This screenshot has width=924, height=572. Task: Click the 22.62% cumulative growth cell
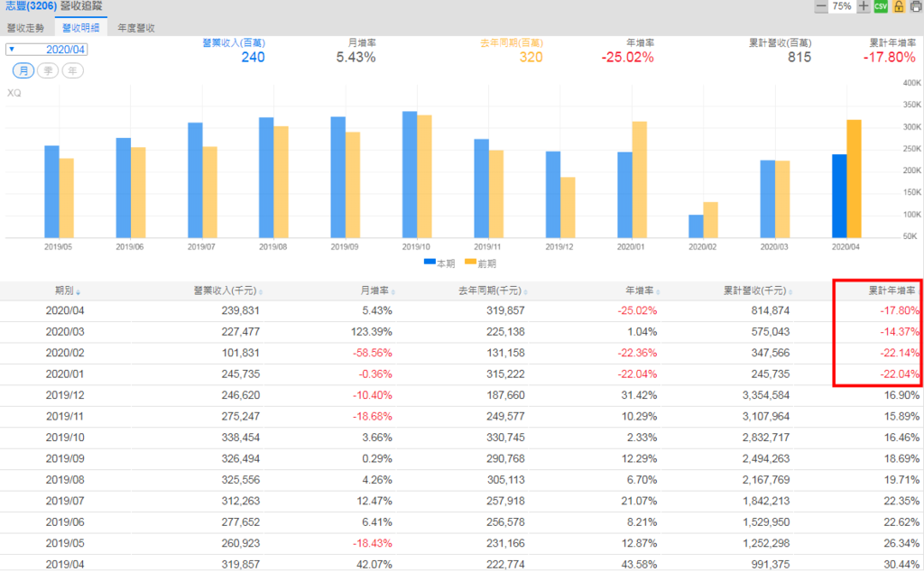tap(901, 522)
